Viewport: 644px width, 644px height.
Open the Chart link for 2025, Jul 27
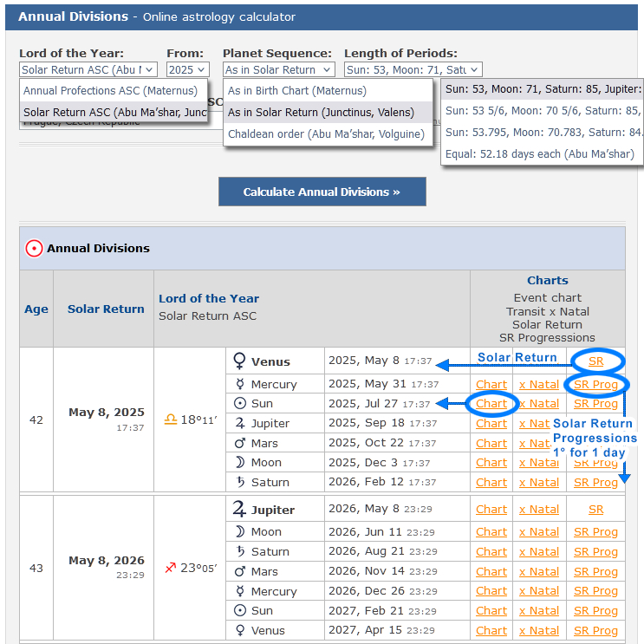click(491, 404)
